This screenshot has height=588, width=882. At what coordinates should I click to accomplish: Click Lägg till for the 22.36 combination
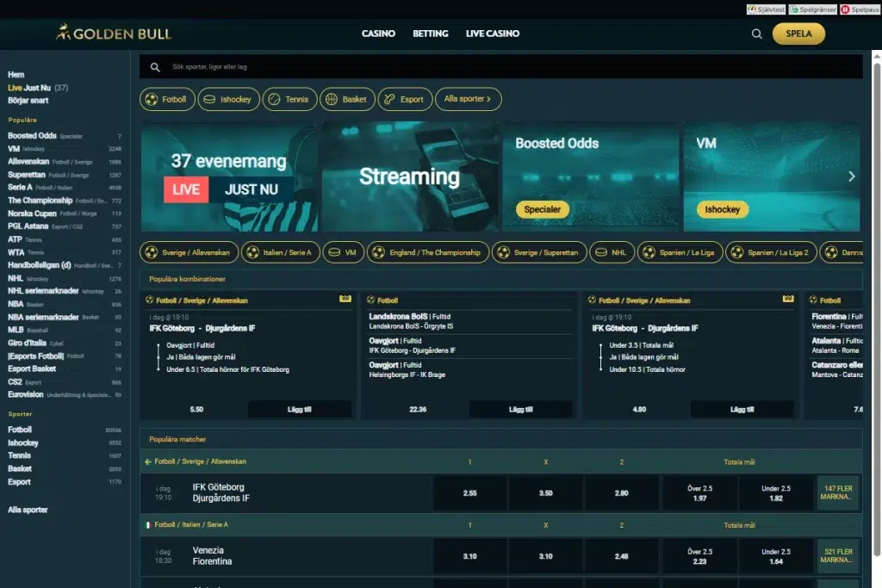click(520, 409)
